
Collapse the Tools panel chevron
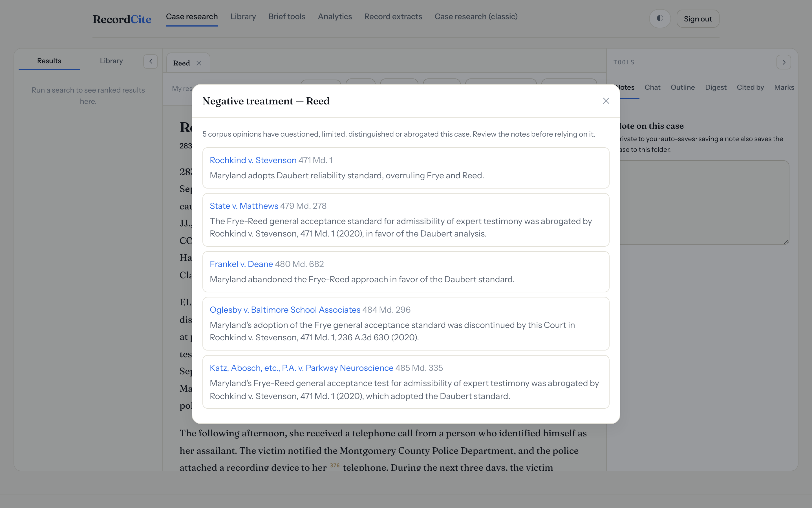click(x=784, y=62)
